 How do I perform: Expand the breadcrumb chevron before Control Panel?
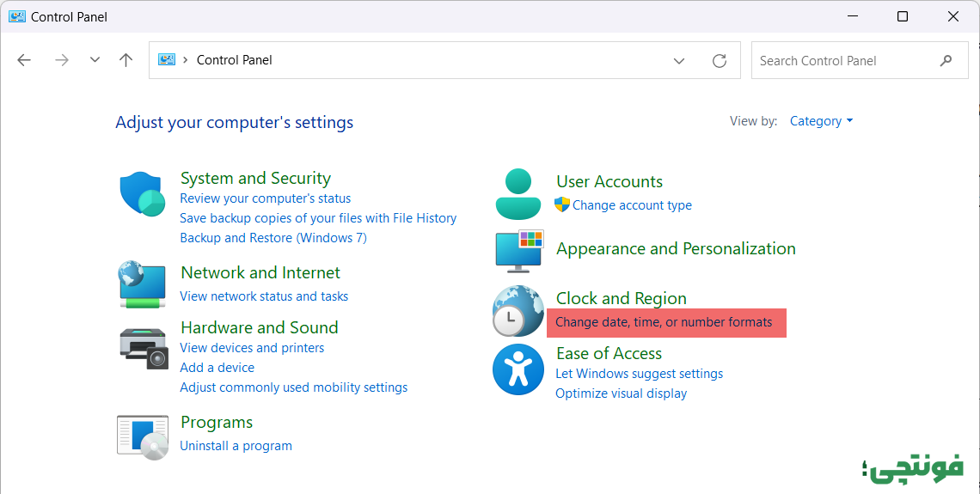click(186, 60)
